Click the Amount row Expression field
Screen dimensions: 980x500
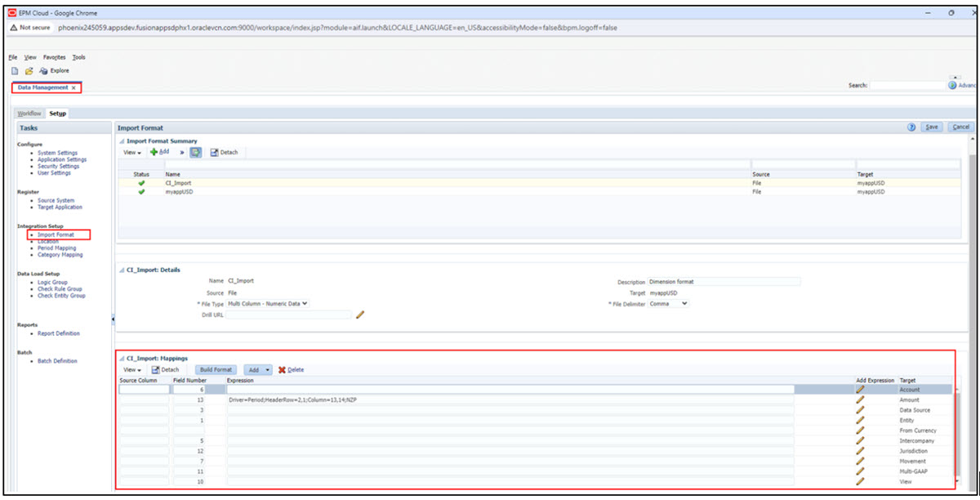(510, 400)
